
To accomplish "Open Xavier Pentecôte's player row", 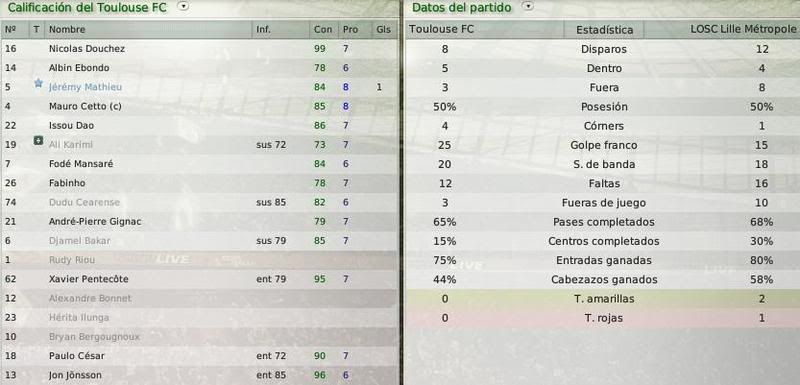I will pyautogui.click(x=199, y=279).
